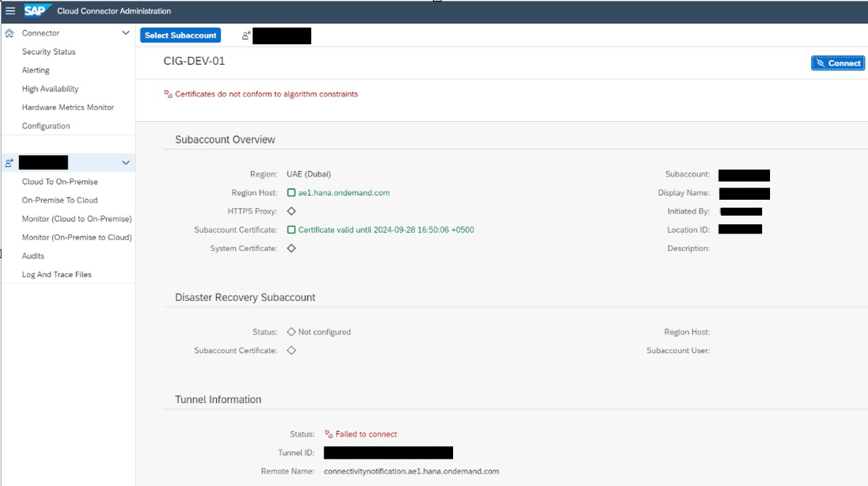This screenshot has height=486, width=868.
Task: Open Audits page
Action: pyautogui.click(x=33, y=256)
